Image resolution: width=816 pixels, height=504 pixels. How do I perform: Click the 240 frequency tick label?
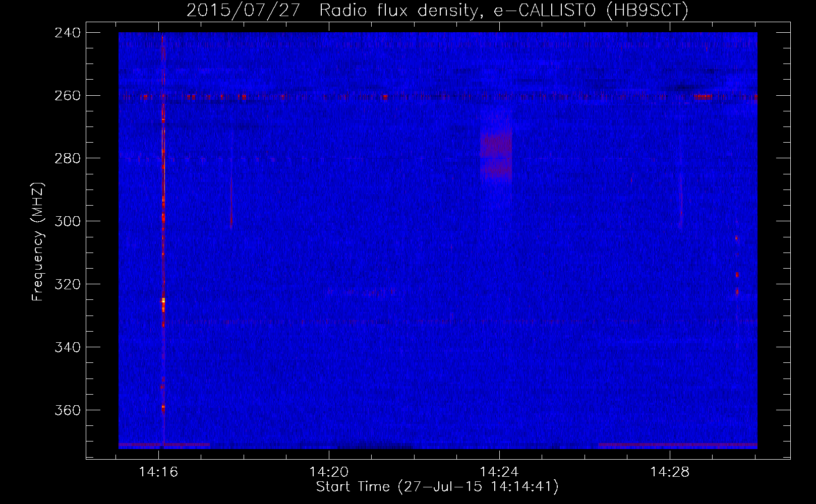click(x=68, y=33)
